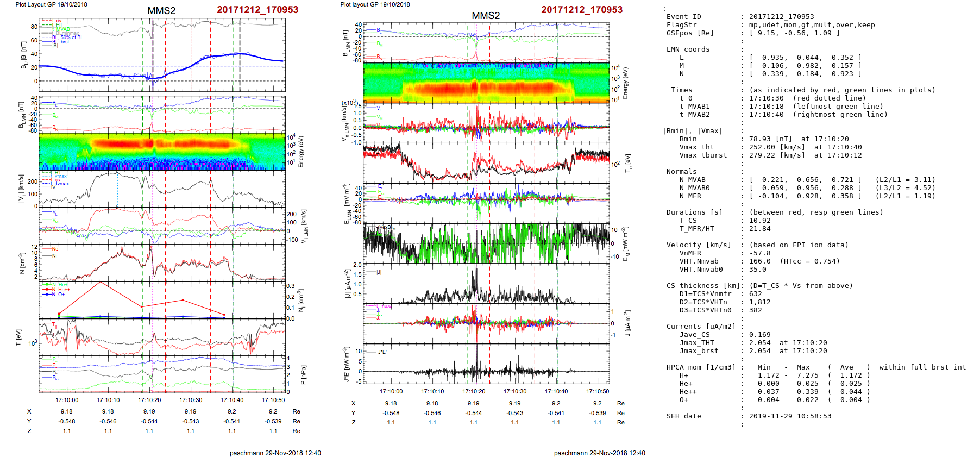The height and width of the screenshot is (457, 980).
Task: Select the O+ maximum value 0.022
Action: pyautogui.click(x=808, y=400)
